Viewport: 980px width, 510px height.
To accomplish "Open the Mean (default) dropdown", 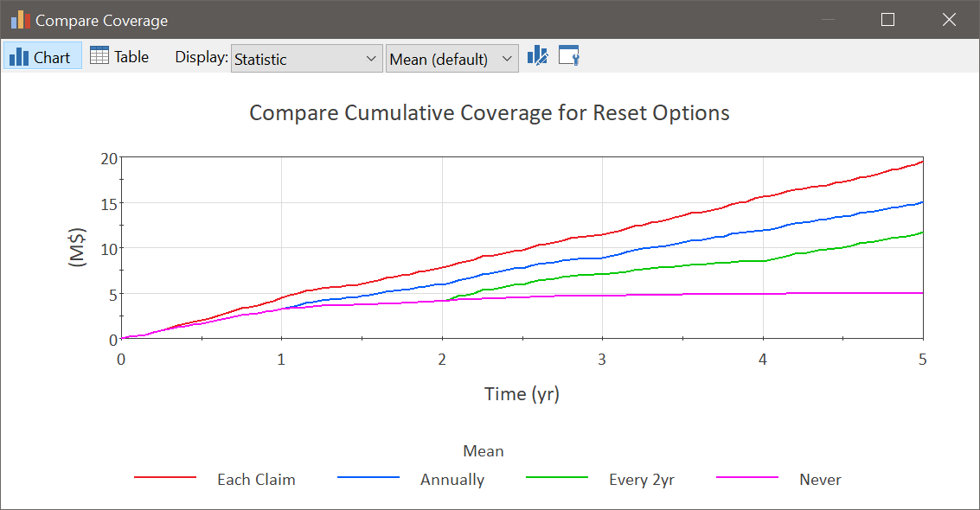I will pyautogui.click(x=452, y=59).
